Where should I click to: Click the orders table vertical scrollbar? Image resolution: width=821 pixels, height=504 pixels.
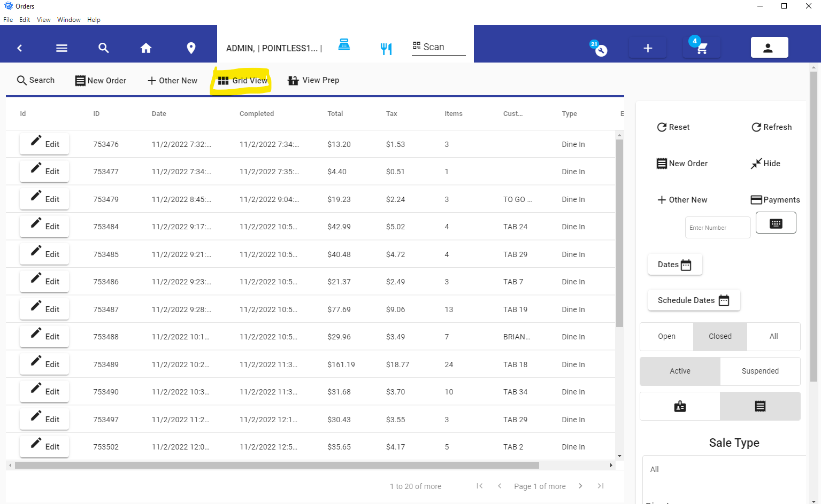[619, 232]
